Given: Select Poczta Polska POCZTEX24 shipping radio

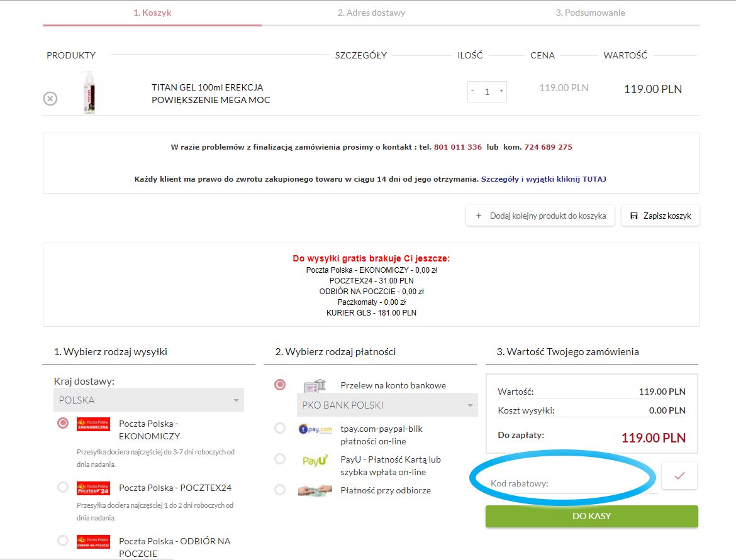Looking at the screenshot, I should click(x=63, y=487).
